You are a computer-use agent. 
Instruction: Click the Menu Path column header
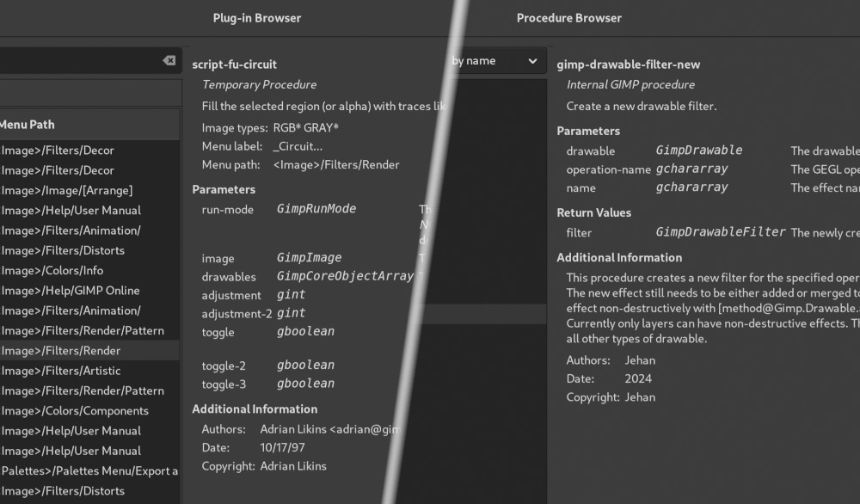(x=89, y=125)
